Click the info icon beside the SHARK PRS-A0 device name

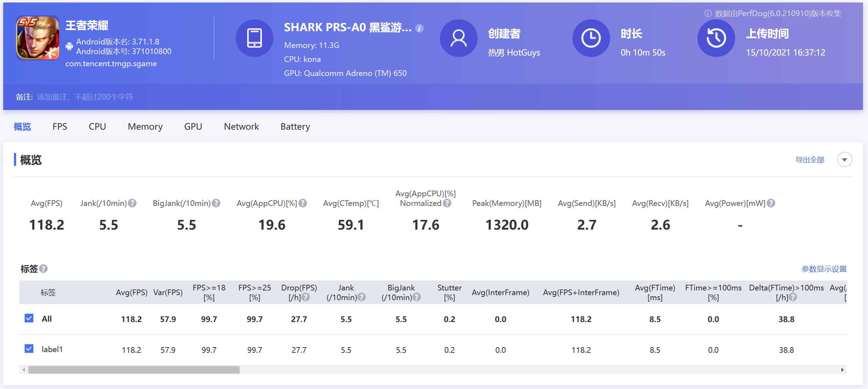click(419, 28)
